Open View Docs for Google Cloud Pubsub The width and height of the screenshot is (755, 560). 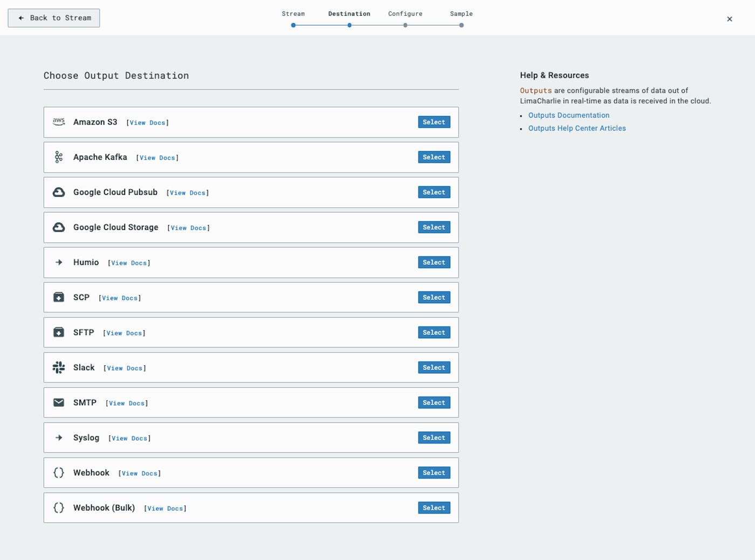click(188, 193)
